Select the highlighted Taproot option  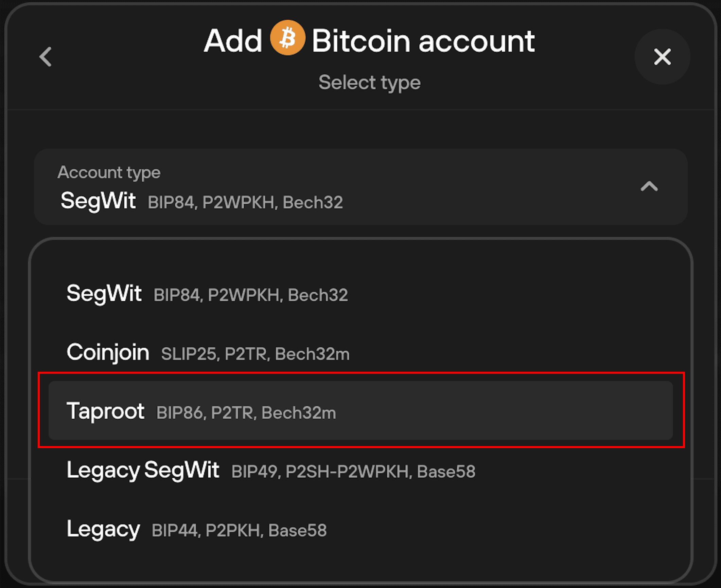coord(360,410)
